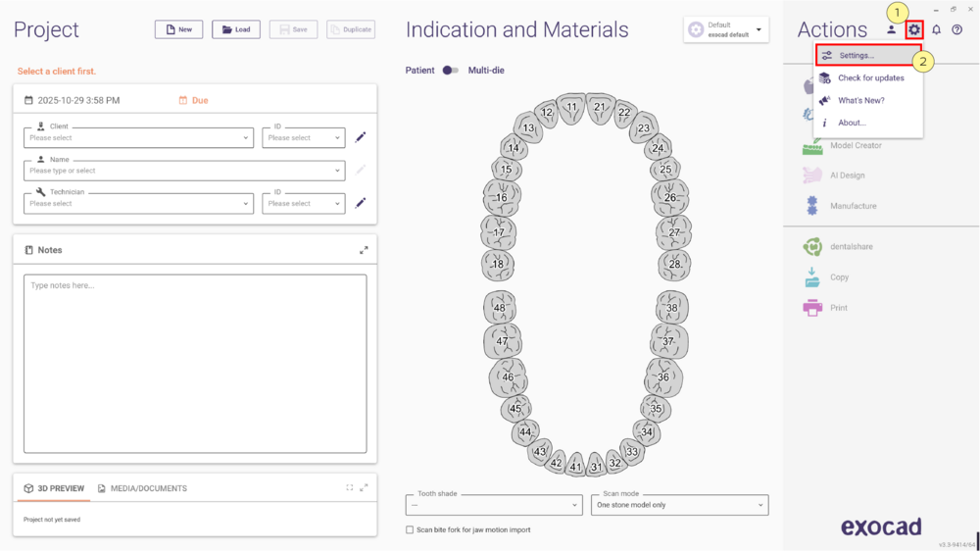Open the Technician ID dropdown
This screenshot has height=552, width=980.
click(x=304, y=203)
